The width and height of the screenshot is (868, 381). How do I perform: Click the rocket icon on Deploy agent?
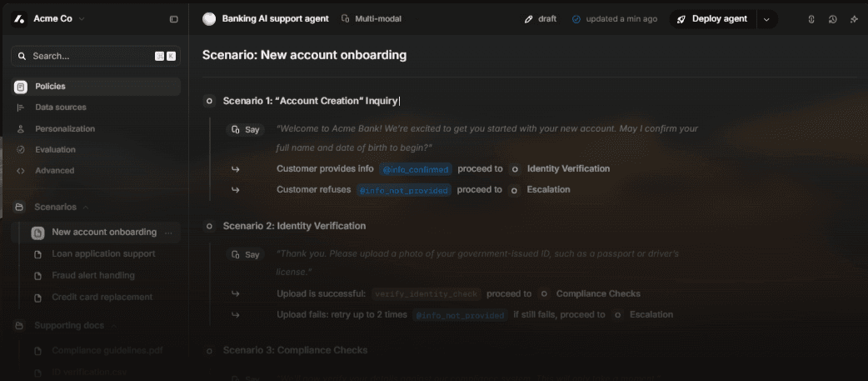tap(681, 19)
